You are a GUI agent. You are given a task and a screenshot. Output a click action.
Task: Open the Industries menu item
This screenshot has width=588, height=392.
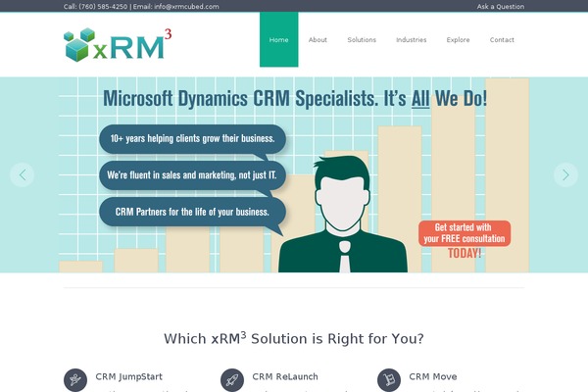click(411, 40)
